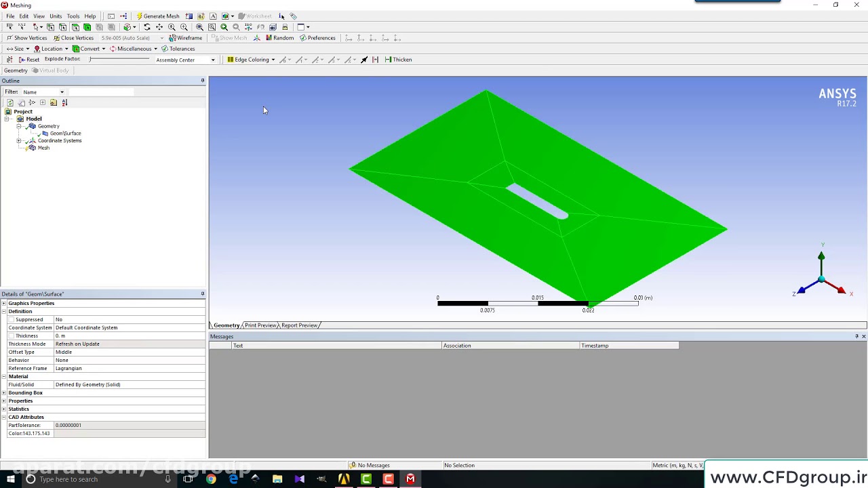The image size is (868, 488).
Task: Open the Location dropdown
Action: click(x=51, y=49)
